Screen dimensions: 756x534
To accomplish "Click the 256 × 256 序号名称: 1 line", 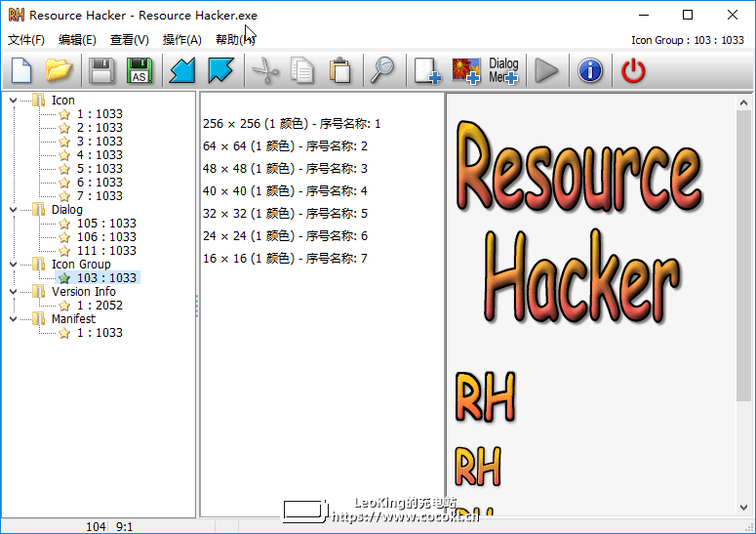I will (292, 124).
